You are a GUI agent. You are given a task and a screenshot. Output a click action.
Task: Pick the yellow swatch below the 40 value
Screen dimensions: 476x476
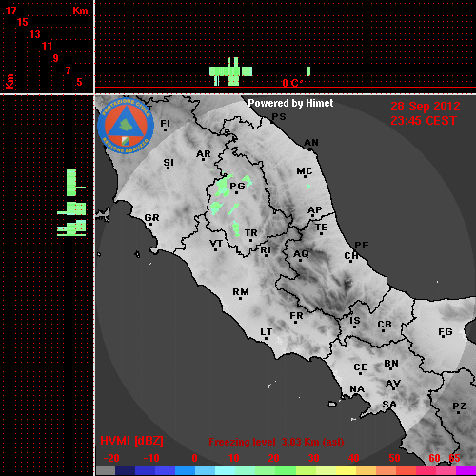[x=346, y=471]
